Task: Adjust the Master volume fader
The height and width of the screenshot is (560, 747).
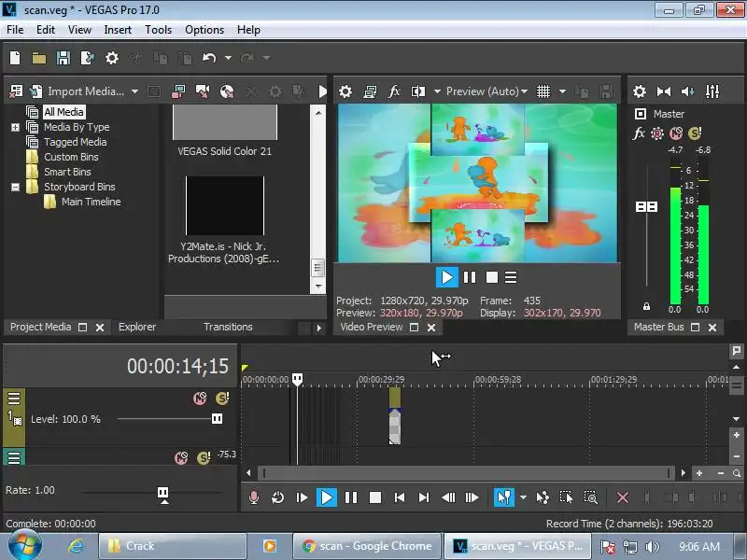Action: 646,206
